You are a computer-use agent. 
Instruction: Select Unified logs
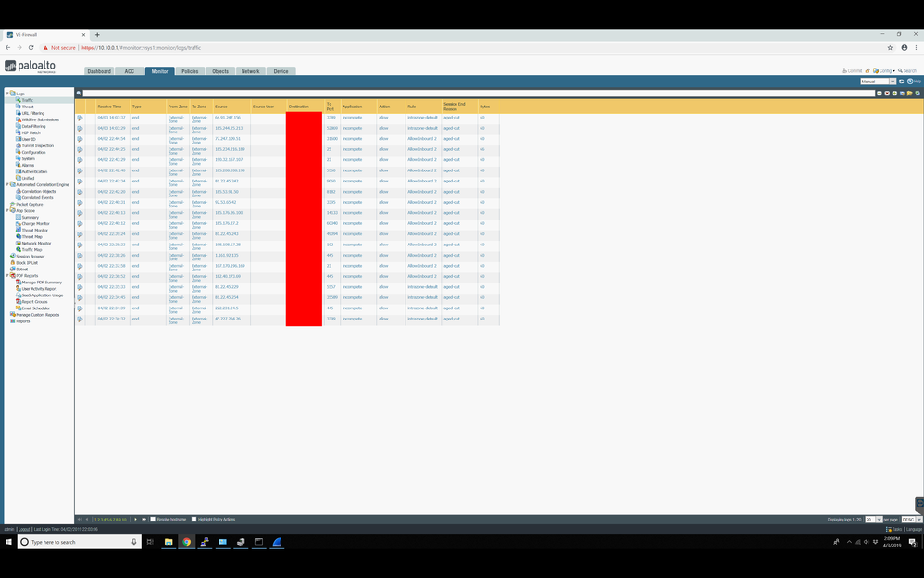tap(28, 178)
